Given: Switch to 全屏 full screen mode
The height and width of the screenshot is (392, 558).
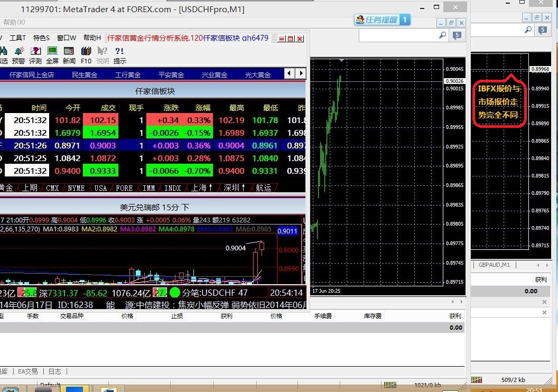Looking at the screenshot, I should tap(52, 51).
